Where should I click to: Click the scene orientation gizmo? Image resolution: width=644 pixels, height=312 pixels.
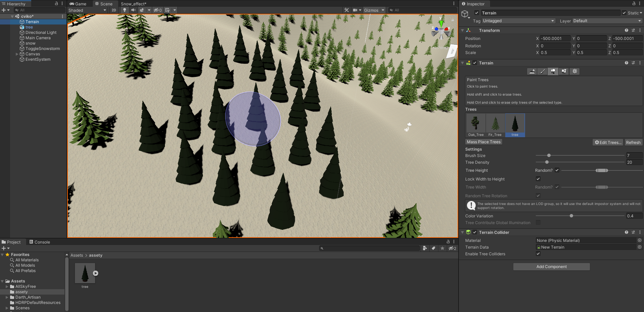point(441,30)
